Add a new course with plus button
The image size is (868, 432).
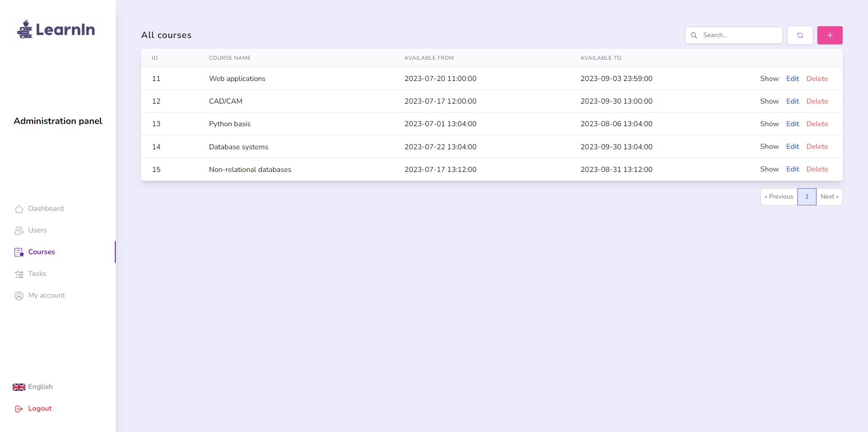(x=830, y=35)
